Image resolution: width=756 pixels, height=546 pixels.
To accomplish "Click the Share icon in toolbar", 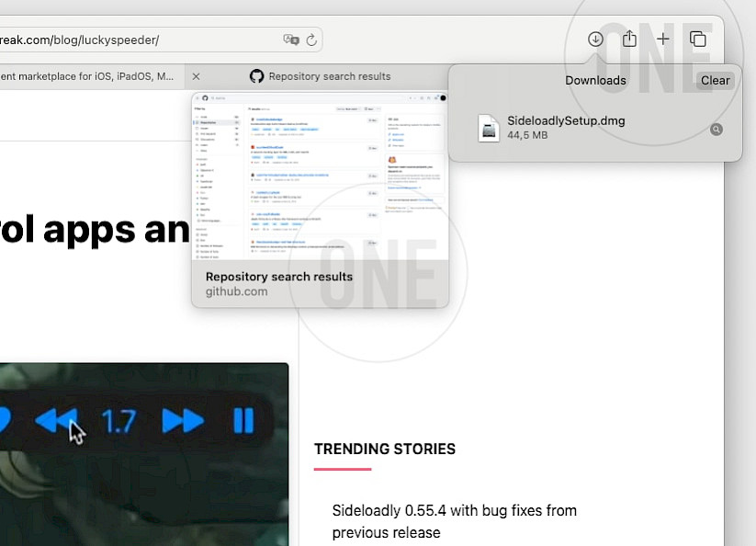I will 629,39.
